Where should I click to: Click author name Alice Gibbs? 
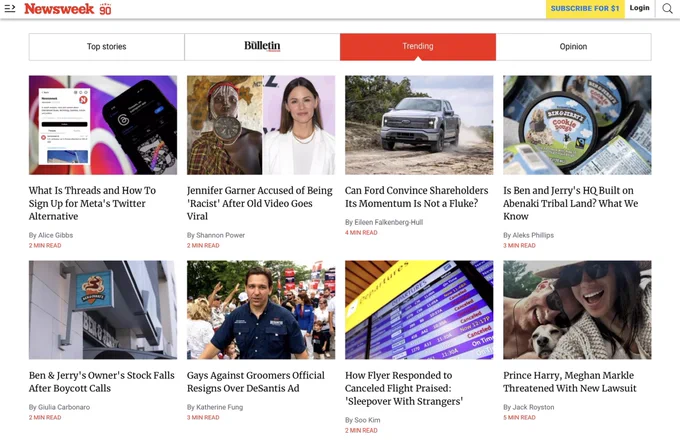56,235
